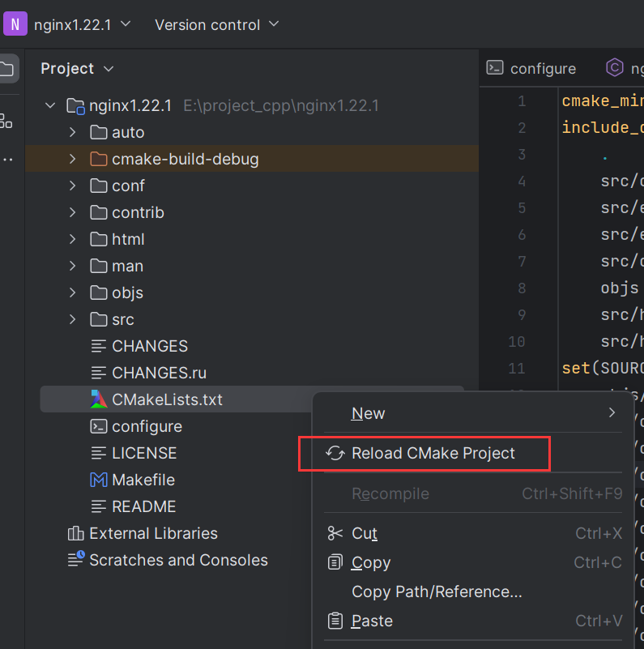The image size is (644, 649).
Task: Click the orange cmake-build-debug folder icon
Action: tap(99, 159)
